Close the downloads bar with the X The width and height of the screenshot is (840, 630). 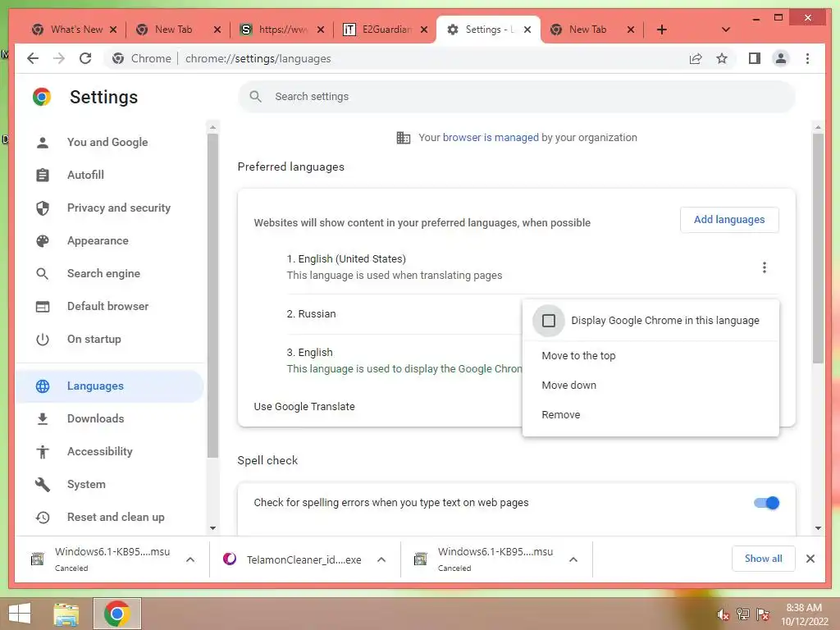coord(810,559)
